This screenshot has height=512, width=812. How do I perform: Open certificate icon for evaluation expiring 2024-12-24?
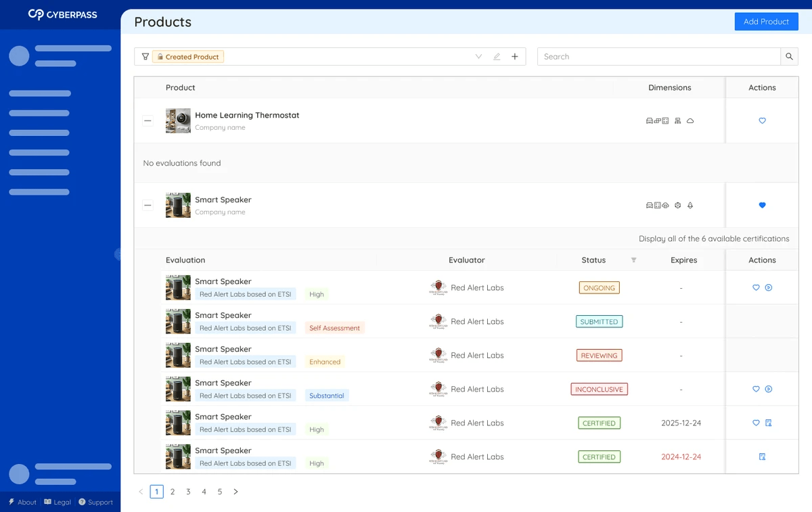pyautogui.click(x=762, y=457)
